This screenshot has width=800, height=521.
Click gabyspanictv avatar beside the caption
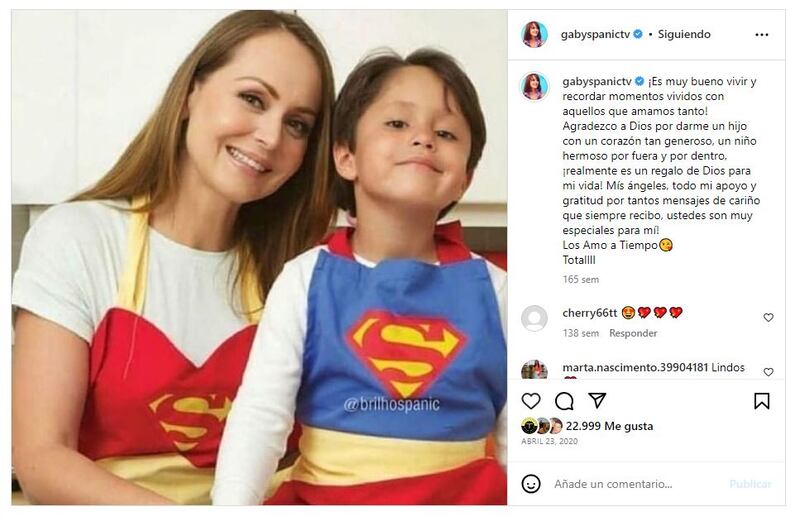point(535,86)
